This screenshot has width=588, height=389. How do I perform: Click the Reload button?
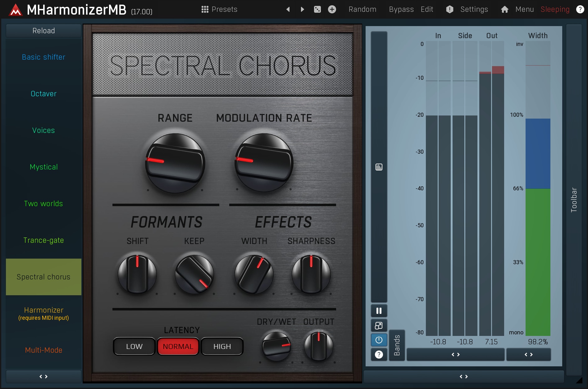point(43,31)
